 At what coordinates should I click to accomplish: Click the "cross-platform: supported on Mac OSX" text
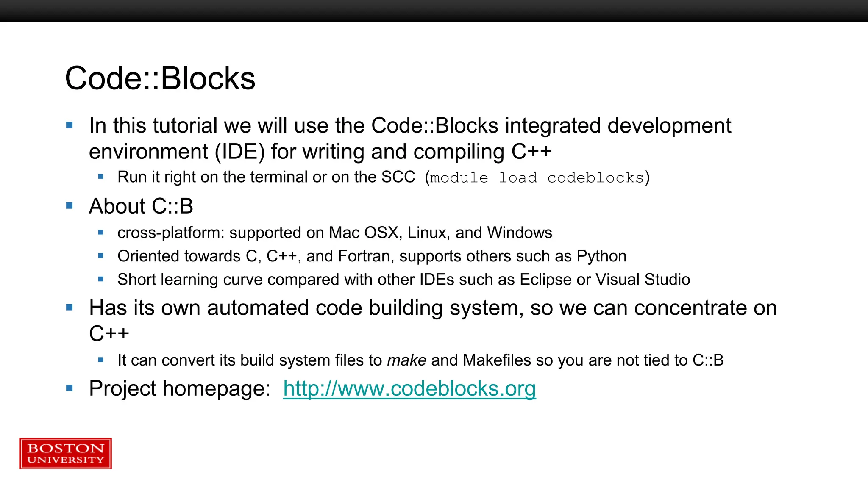click(x=334, y=233)
